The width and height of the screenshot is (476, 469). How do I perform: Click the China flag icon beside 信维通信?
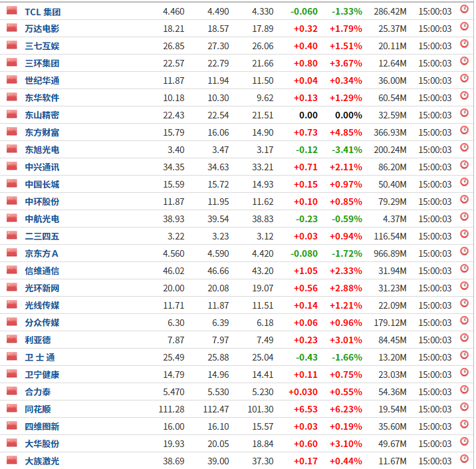click(12, 270)
